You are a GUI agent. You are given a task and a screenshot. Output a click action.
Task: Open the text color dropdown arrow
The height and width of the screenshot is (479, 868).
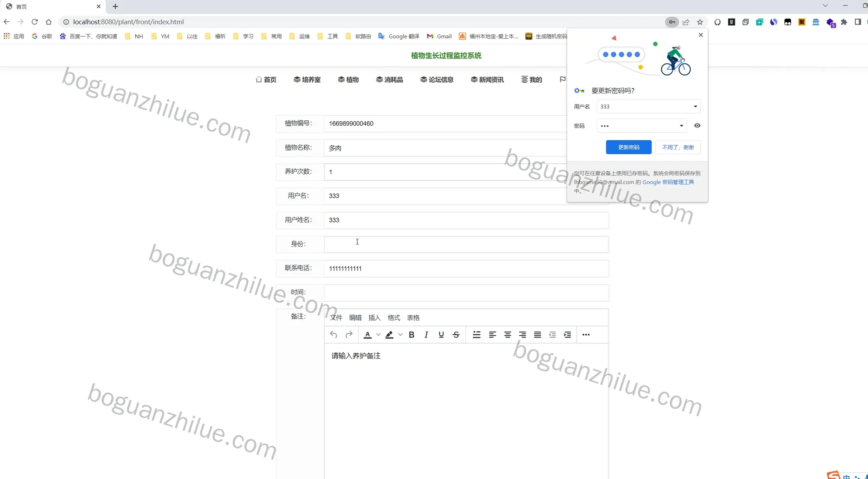pyautogui.click(x=378, y=335)
